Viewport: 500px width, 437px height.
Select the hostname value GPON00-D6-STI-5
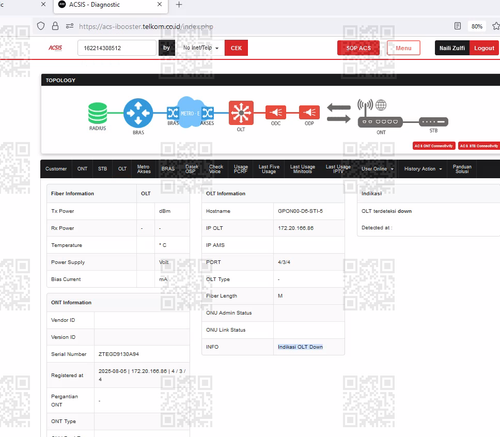[300, 211]
